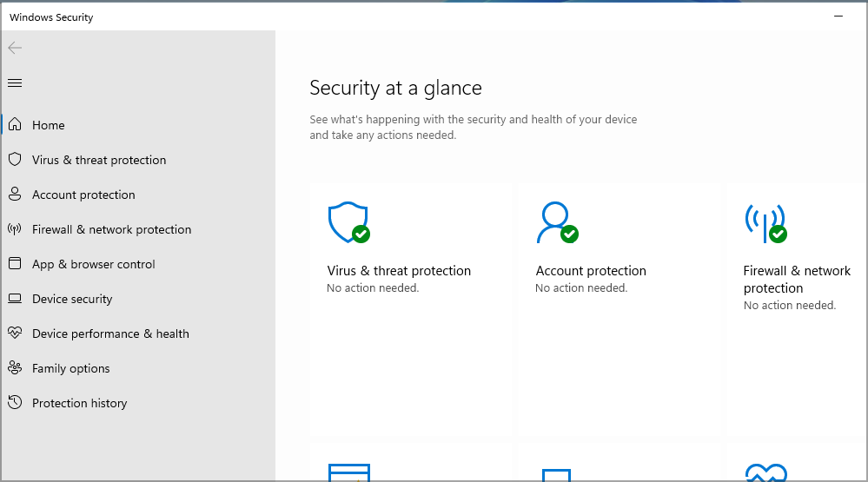The image size is (868, 482).
Task: Click the large Virus & threat protection shield
Action: pyautogui.click(x=348, y=222)
